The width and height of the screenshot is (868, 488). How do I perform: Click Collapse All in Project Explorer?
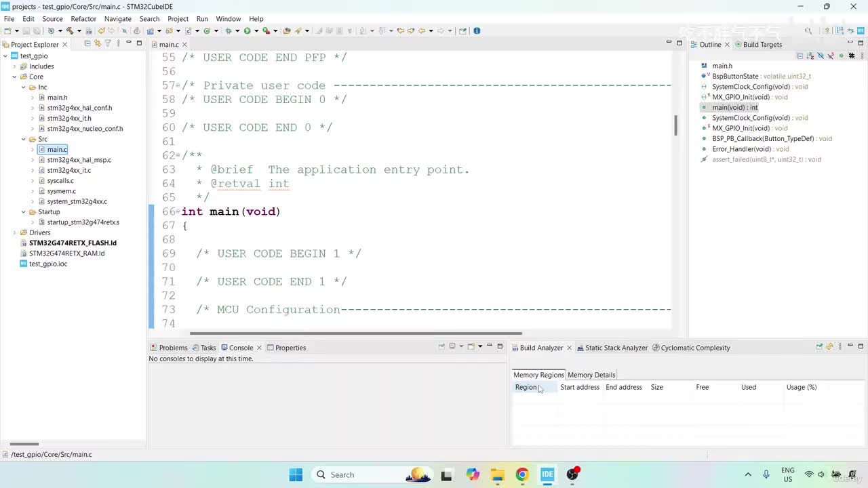(87, 43)
